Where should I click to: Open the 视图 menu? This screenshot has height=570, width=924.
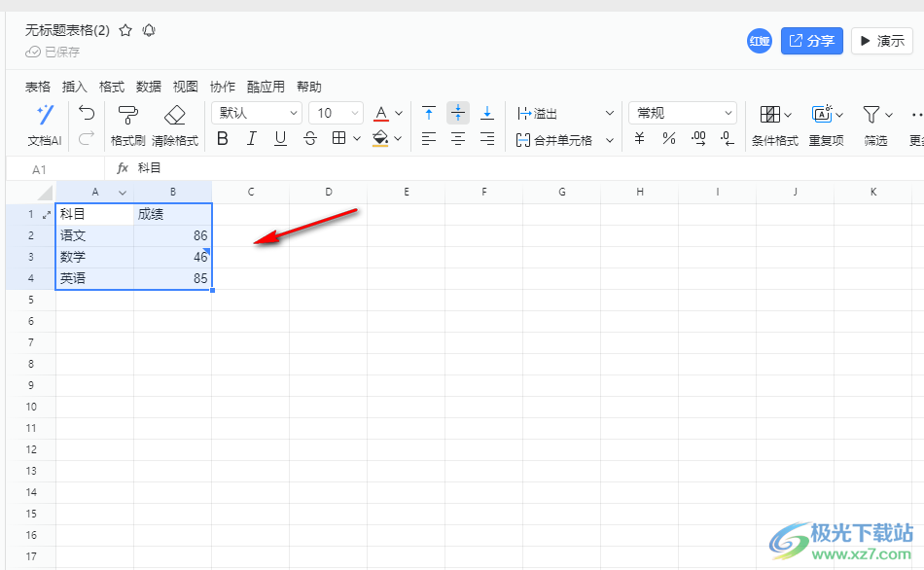coord(185,87)
